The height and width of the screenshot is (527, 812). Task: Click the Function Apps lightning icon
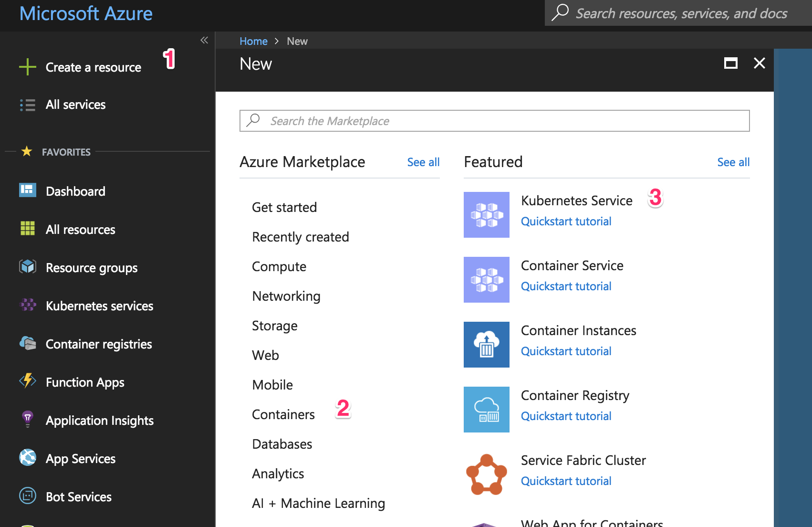point(28,381)
